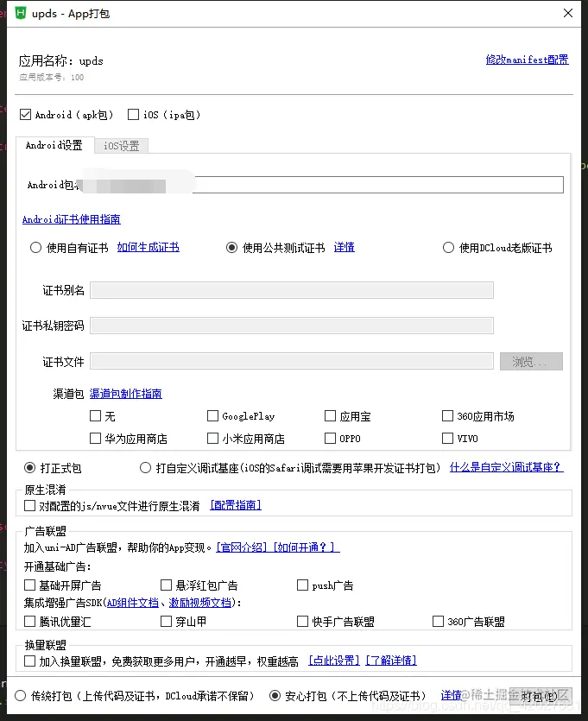This screenshot has width=588, height=721.
Task: Open the 修改manifest配置 link
Action: pyautogui.click(x=527, y=60)
